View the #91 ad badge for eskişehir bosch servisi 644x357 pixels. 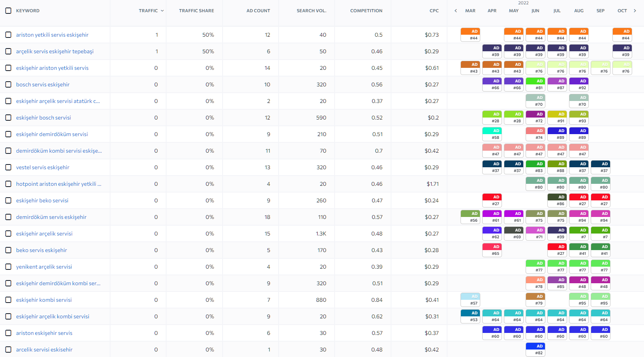click(557, 118)
